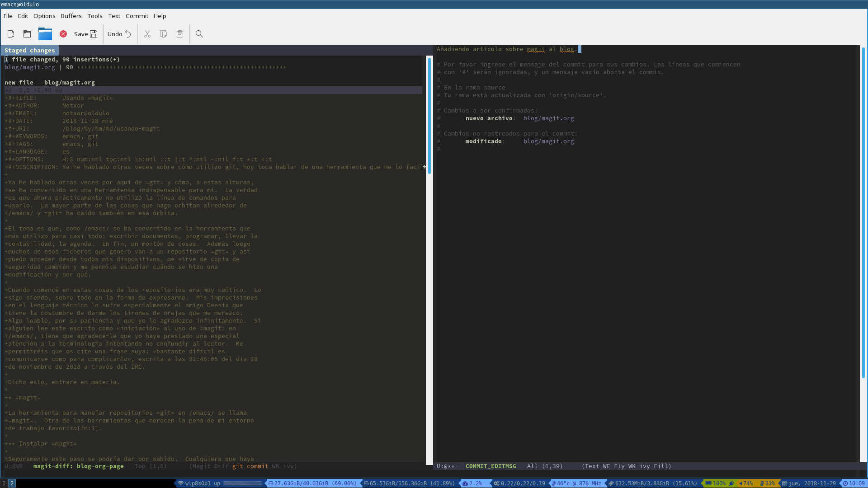Click the '# Cambios a ser confirmados:' comment
This screenshot has width=868, height=488.
pyautogui.click(x=487, y=111)
